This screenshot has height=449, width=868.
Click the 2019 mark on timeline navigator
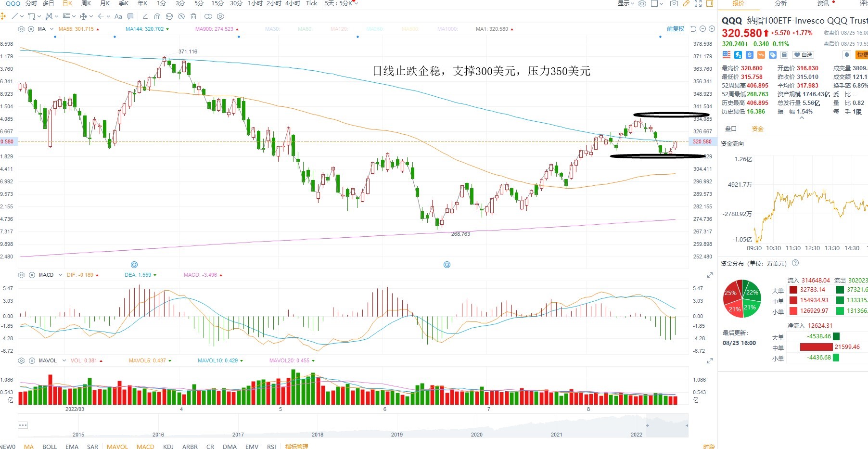[397, 434]
